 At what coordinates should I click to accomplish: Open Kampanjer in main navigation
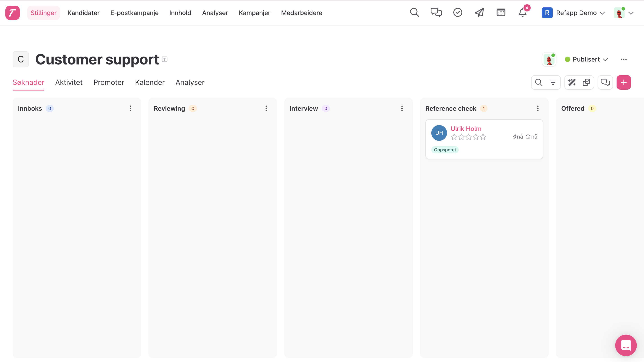255,13
